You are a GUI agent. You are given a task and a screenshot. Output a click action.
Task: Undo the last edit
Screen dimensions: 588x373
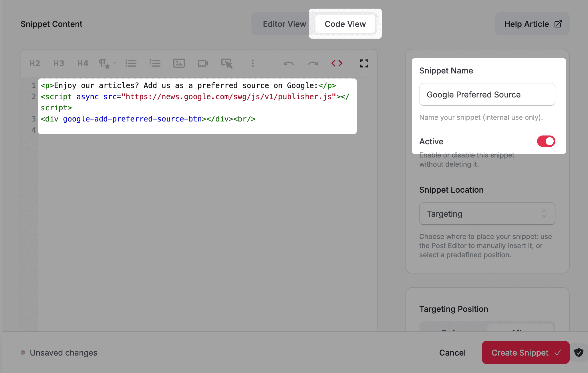[289, 63]
